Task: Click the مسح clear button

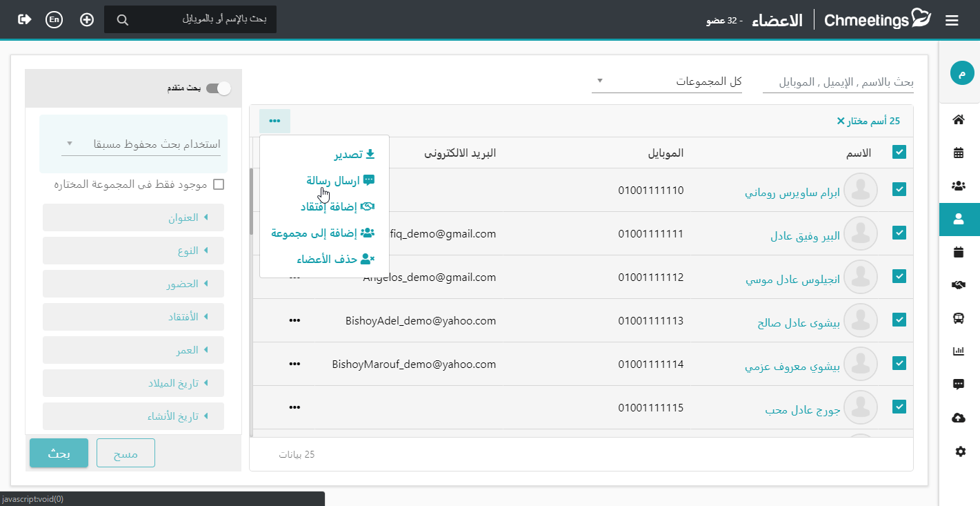Action: [126, 453]
